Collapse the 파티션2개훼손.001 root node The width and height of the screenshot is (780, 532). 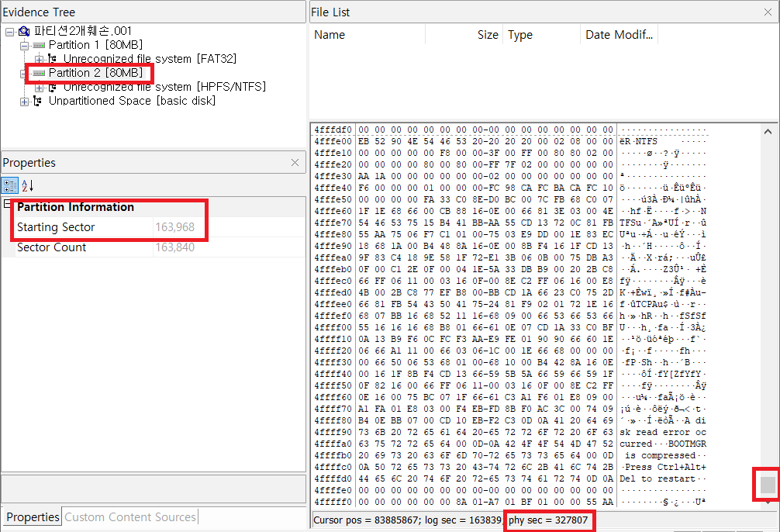pos(9,31)
